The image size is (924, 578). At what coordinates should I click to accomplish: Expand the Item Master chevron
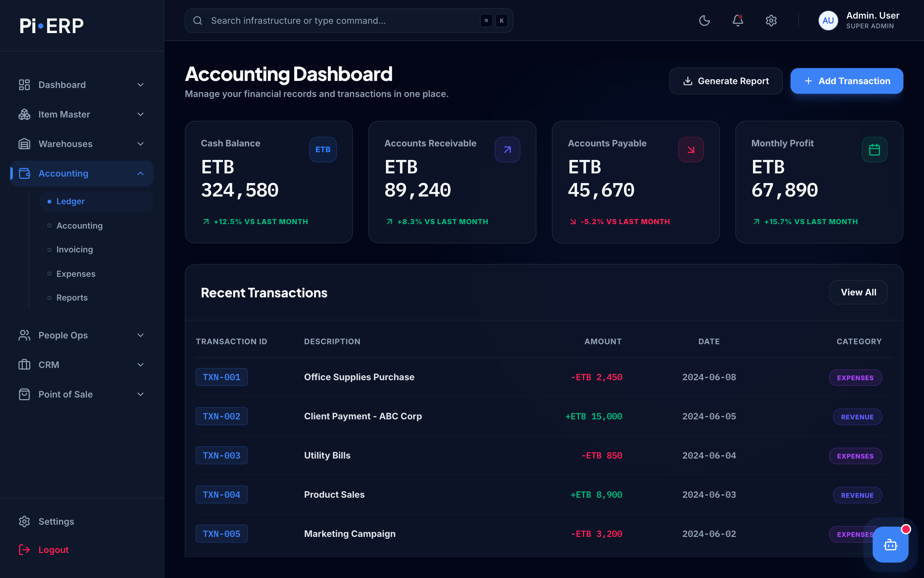(141, 114)
